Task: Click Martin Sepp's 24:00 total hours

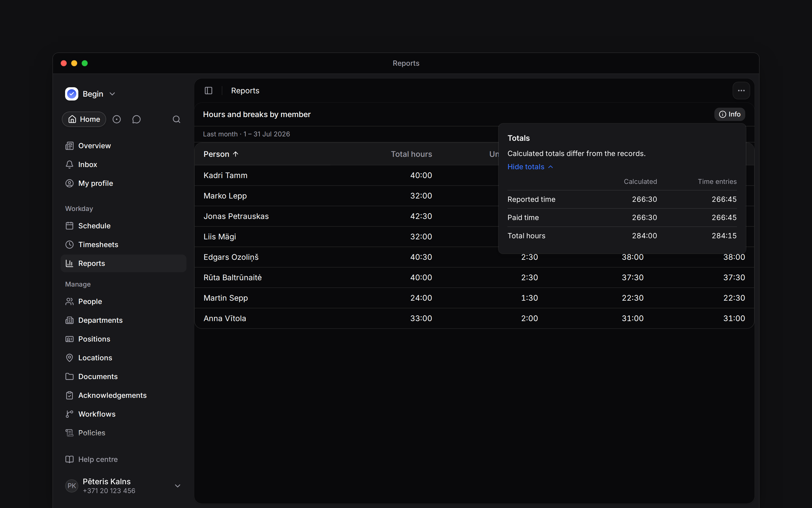Action: point(421,298)
